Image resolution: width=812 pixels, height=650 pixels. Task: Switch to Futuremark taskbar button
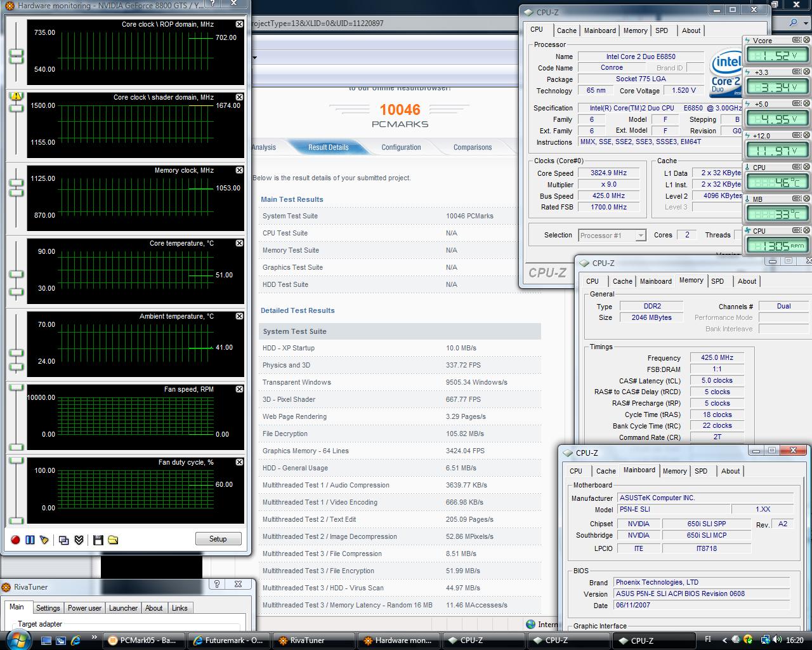tap(230, 640)
